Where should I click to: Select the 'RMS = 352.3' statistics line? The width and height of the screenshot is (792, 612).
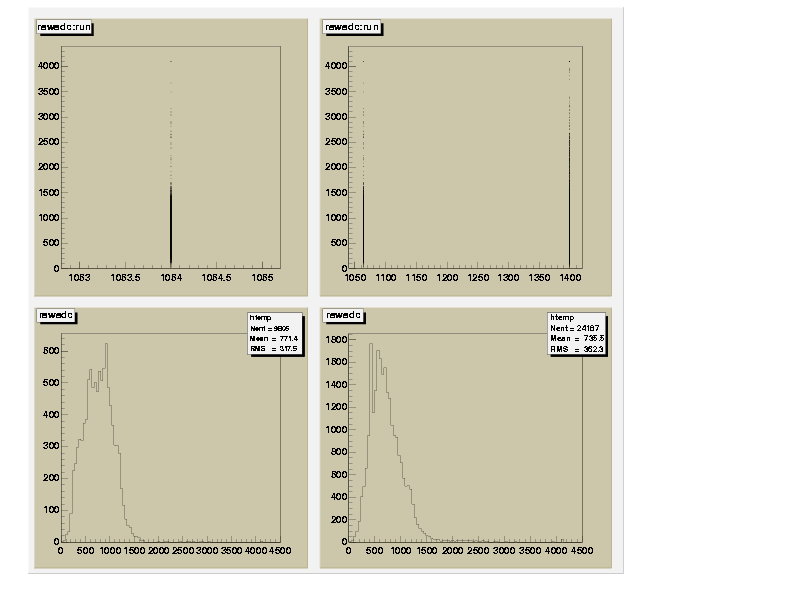coord(577,349)
